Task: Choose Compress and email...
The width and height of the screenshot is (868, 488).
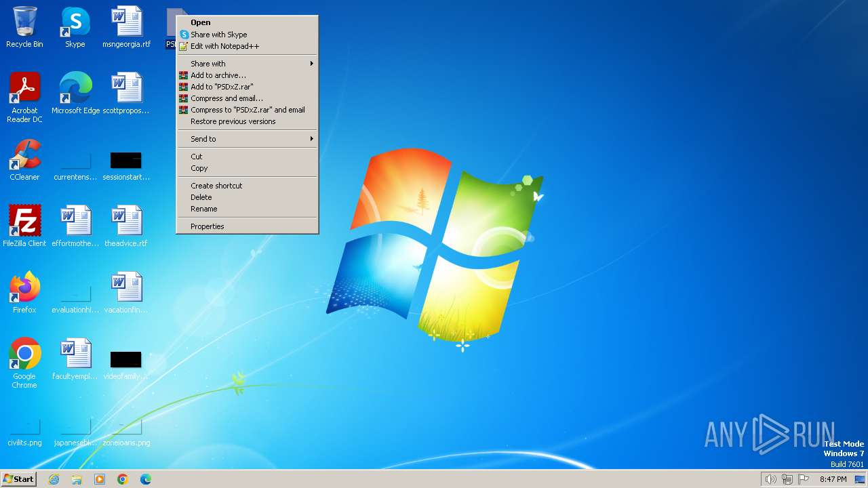Action: pos(248,98)
